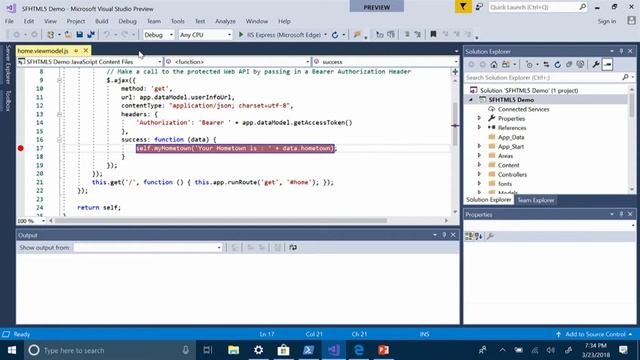Close the home.viewmodel.js tab
This screenshot has width=640, height=360.
(86, 51)
